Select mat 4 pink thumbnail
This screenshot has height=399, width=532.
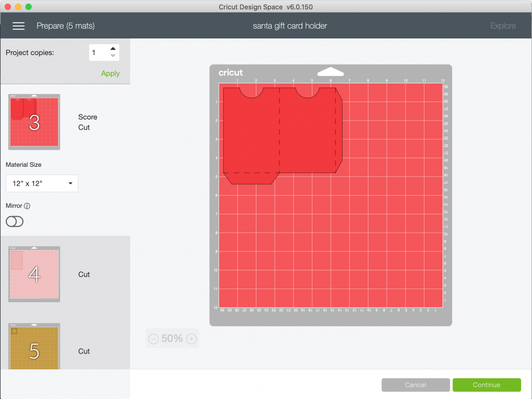34,274
